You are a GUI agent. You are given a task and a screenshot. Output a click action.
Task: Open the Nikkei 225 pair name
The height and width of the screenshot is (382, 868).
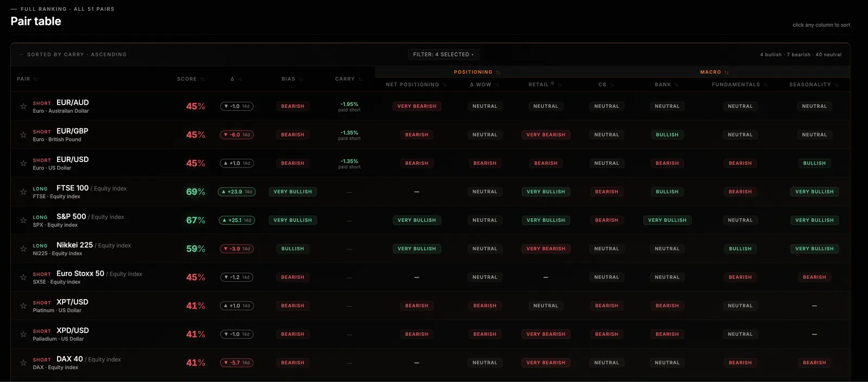tap(74, 245)
